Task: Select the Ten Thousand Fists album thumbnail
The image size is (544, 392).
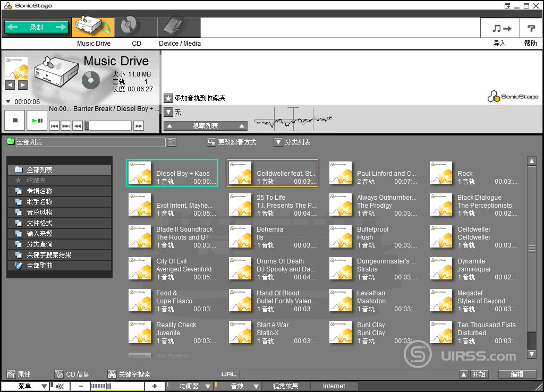Action: [441, 333]
